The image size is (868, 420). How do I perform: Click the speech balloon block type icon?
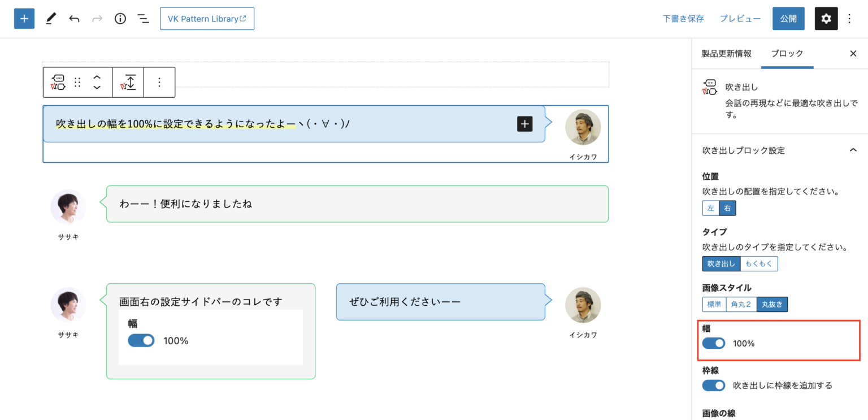58,83
